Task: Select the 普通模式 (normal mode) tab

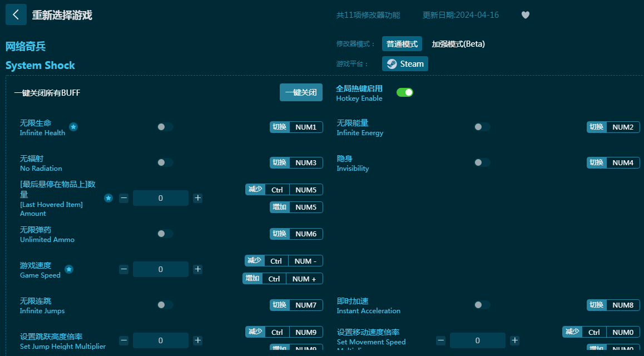Action: pos(402,44)
